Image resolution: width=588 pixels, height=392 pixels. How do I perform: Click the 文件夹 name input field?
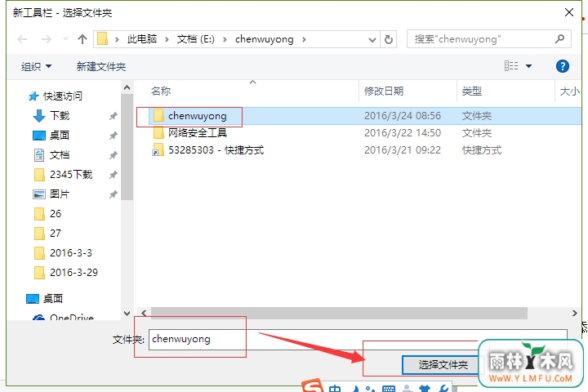point(358,339)
